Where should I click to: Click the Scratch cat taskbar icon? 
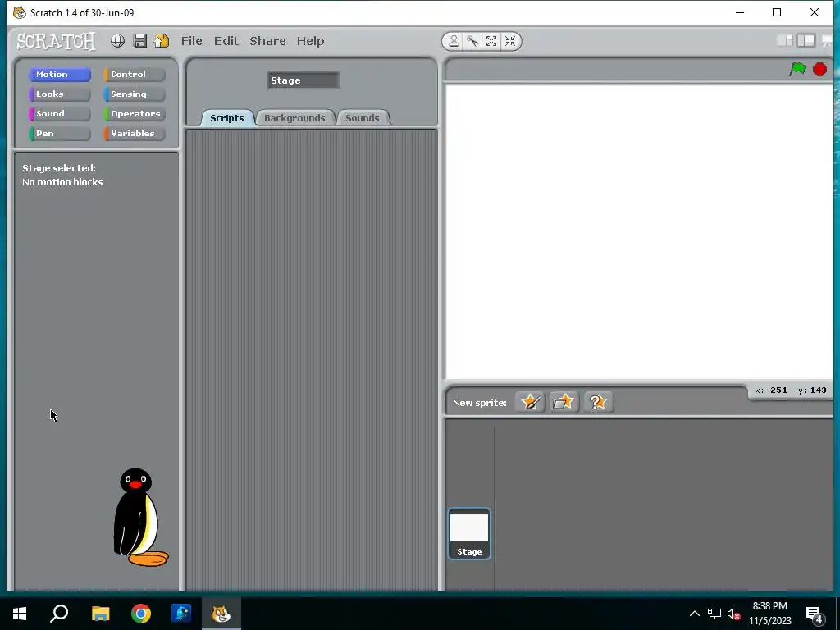(x=221, y=614)
